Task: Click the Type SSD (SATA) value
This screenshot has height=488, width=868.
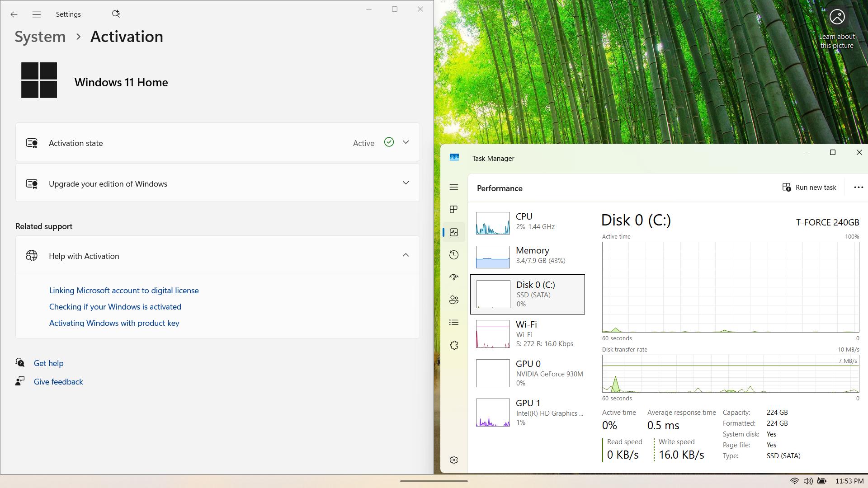Action: pyautogui.click(x=783, y=456)
